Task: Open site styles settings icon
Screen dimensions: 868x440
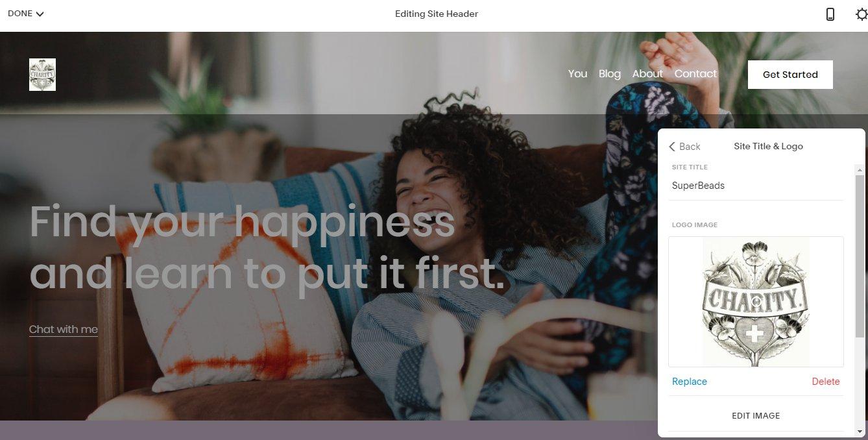Action: pos(861,14)
